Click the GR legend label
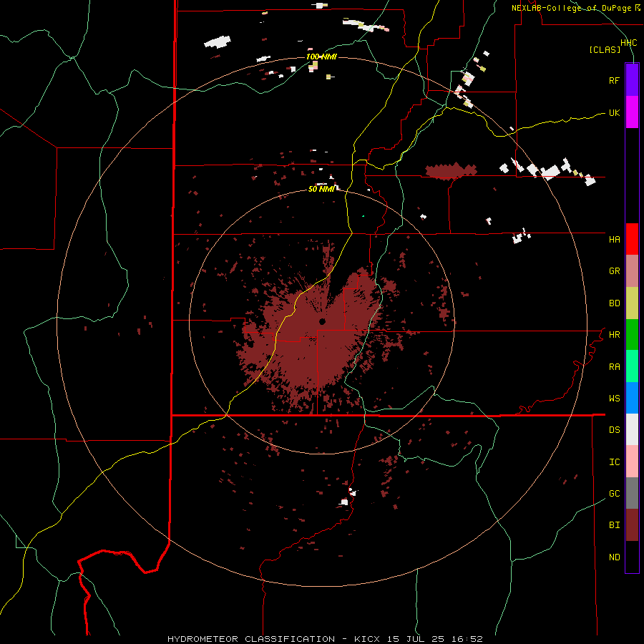This screenshot has width=644, height=644. coord(614,271)
